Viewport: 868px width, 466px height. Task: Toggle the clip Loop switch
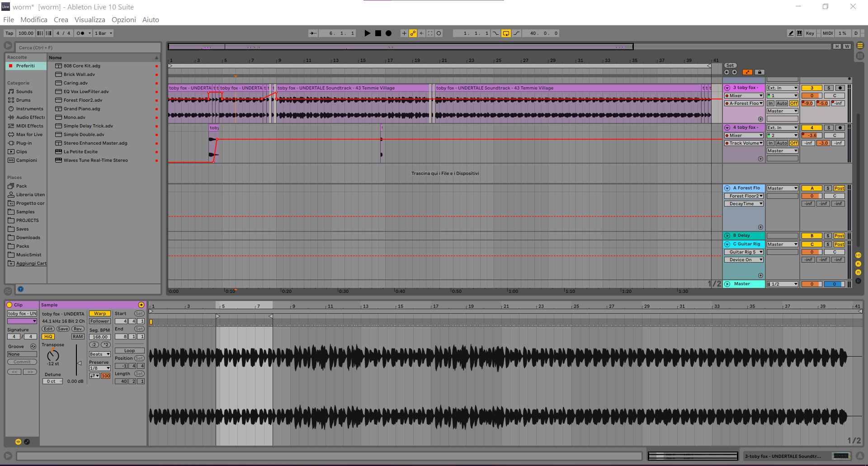[x=130, y=351]
